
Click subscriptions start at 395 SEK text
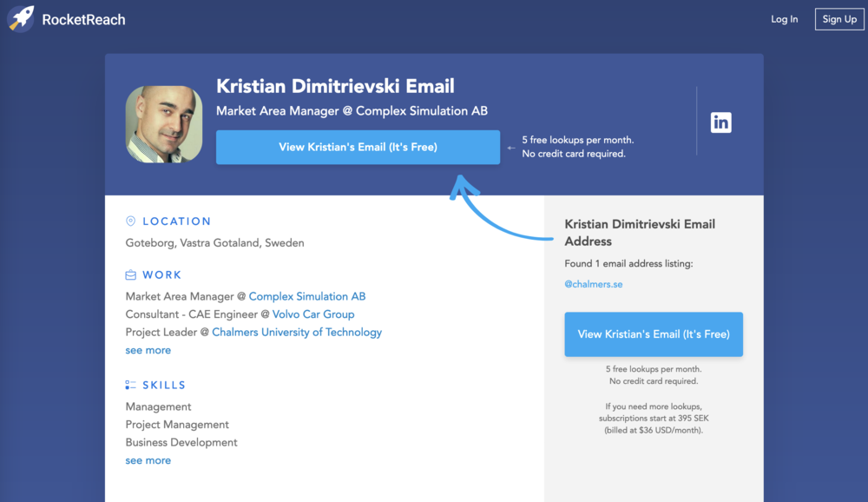[x=654, y=419]
